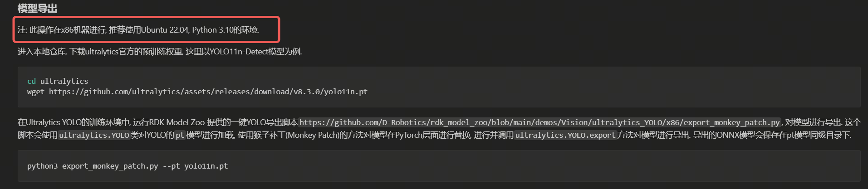Click the 模型导出 section heading
868x189 pixels.
coord(38,9)
